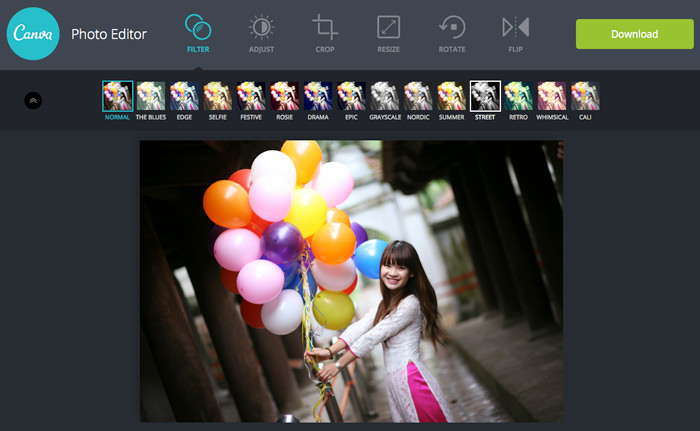Screen dimensions: 700x431
Task: Select the Rotate tool
Action: [452, 34]
